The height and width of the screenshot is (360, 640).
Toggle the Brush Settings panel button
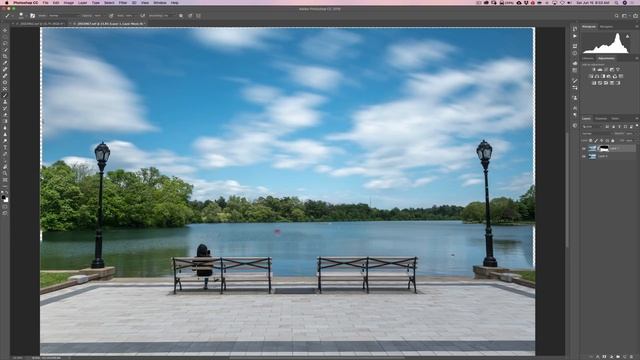tap(32, 16)
